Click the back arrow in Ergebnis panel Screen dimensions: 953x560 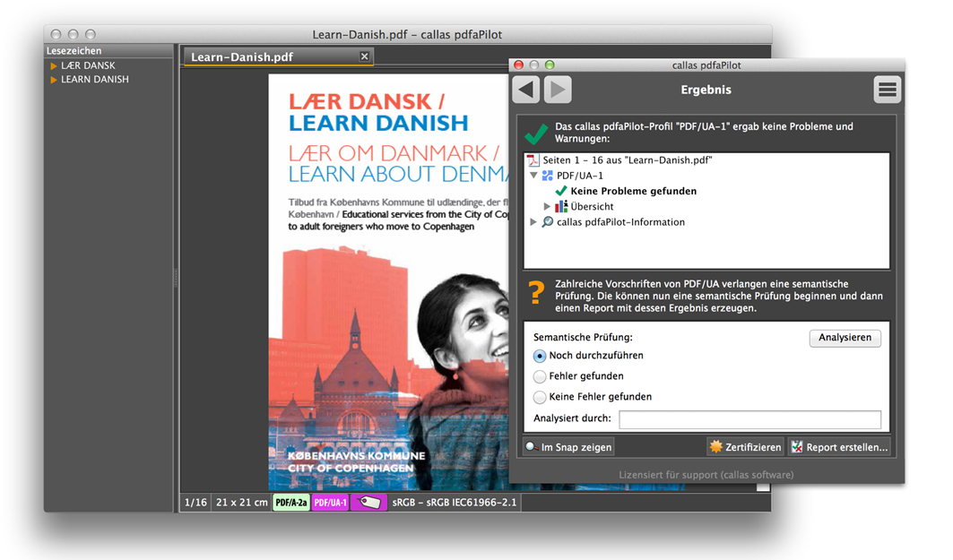coord(526,90)
